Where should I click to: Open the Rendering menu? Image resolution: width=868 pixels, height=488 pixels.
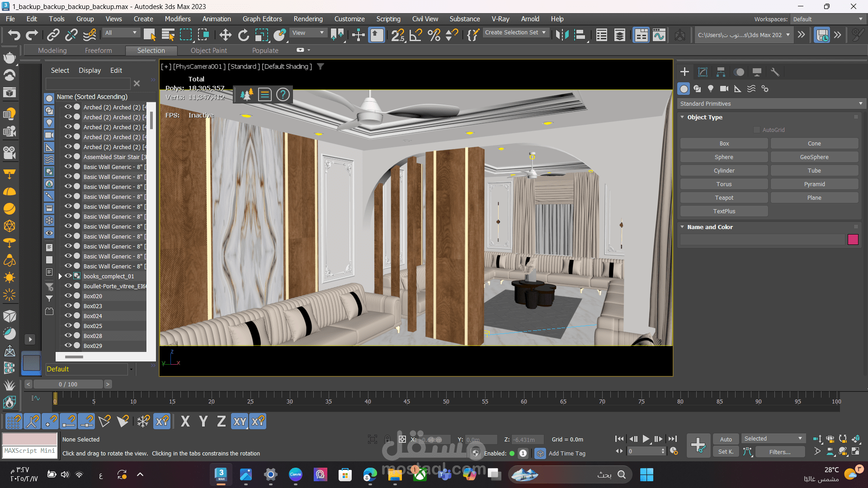pos(308,19)
